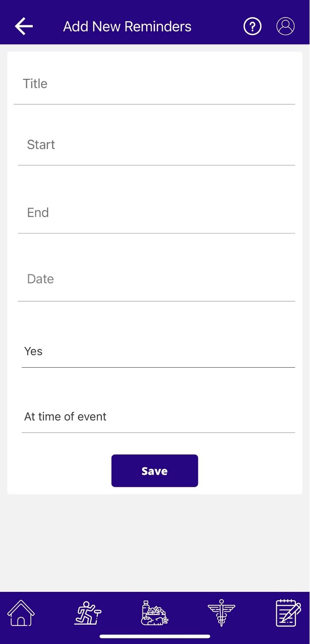
Task: Click the Title input field
Action: [154, 84]
